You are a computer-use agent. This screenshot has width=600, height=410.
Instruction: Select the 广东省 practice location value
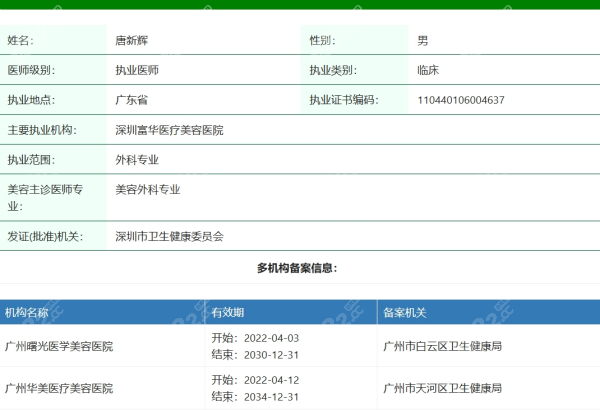132,100
